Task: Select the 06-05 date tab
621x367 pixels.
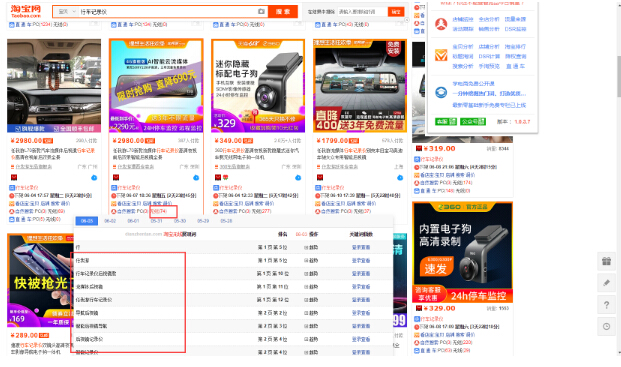Action: tap(87, 221)
